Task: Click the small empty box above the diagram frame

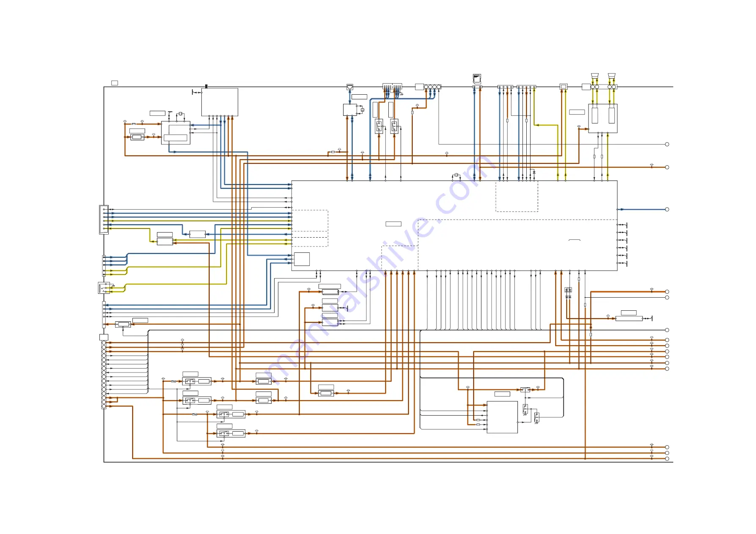Action: point(115,83)
